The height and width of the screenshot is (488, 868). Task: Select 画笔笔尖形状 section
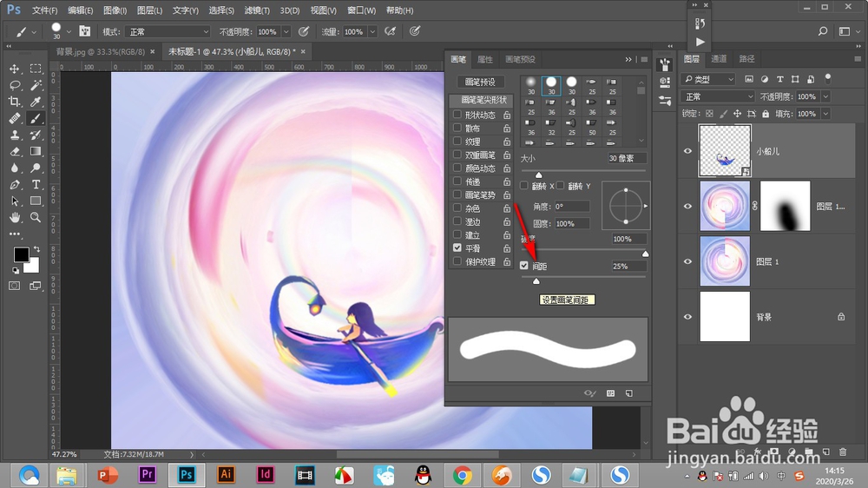[x=483, y=100]
